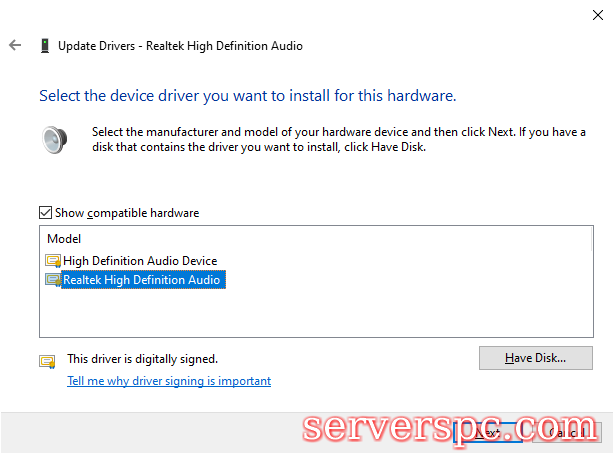Image resolution: width=614 pixels, height=454 pixels.
Task: Cancel the driver update wizard
Action: pos(568,432)
